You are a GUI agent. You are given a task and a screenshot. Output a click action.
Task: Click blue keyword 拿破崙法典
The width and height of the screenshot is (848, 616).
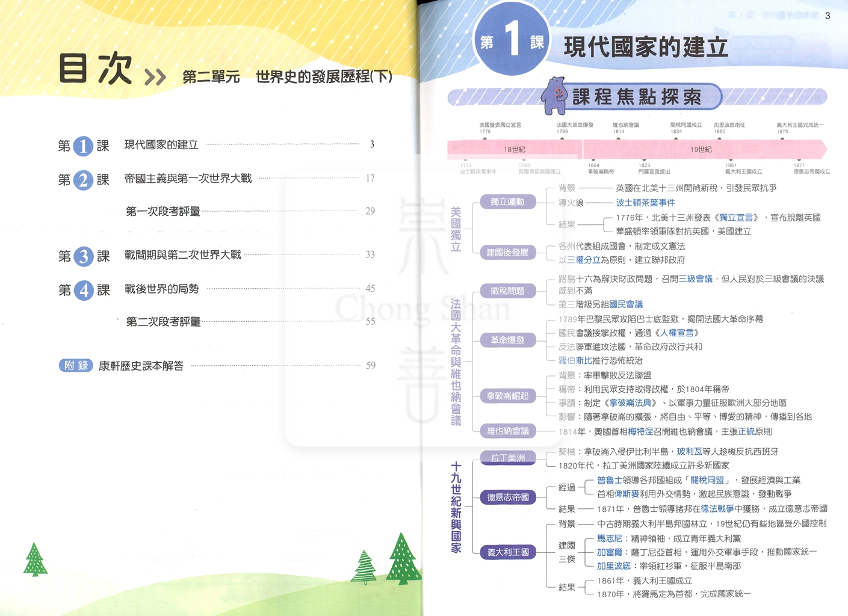[631, 403]
